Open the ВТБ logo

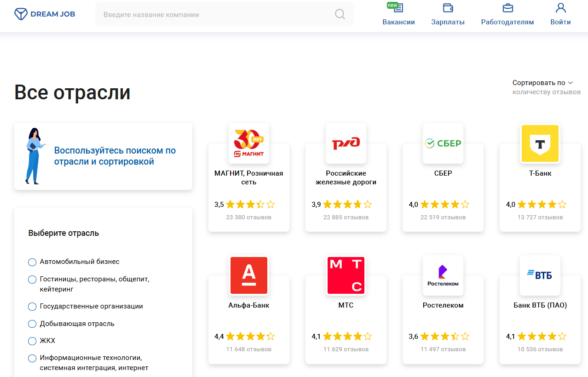point(540,275)
